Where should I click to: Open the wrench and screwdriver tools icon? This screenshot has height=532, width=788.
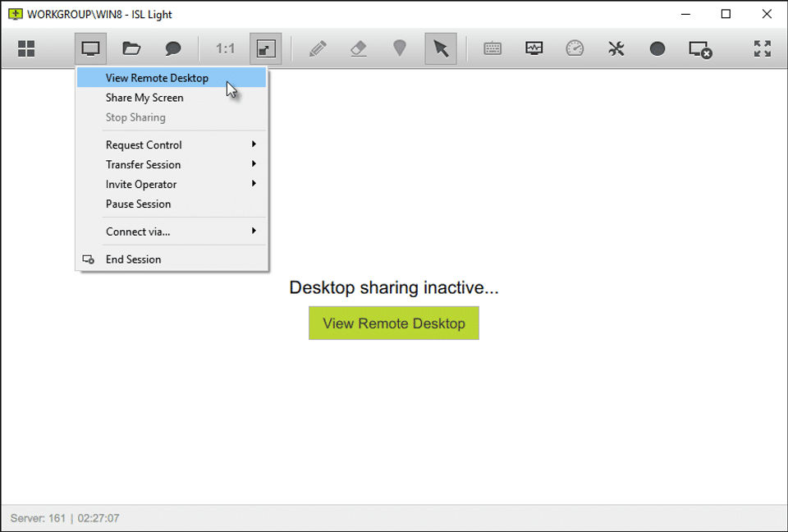tap(616, 48)
